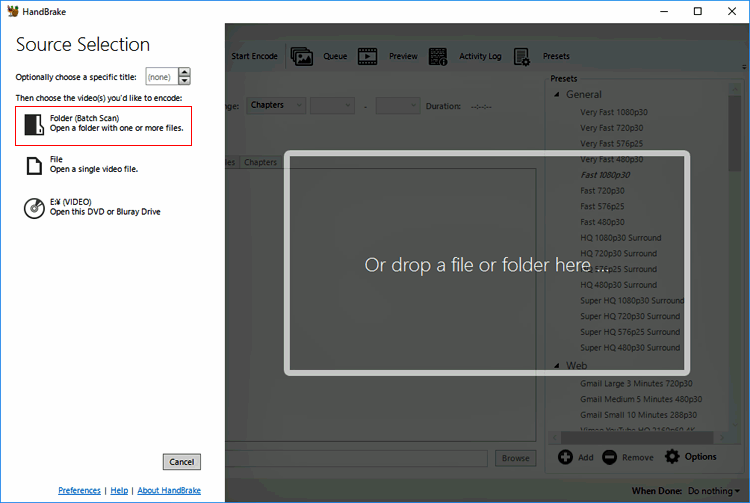
Task: Open the About HandBrake link
Action: [169, 490]
